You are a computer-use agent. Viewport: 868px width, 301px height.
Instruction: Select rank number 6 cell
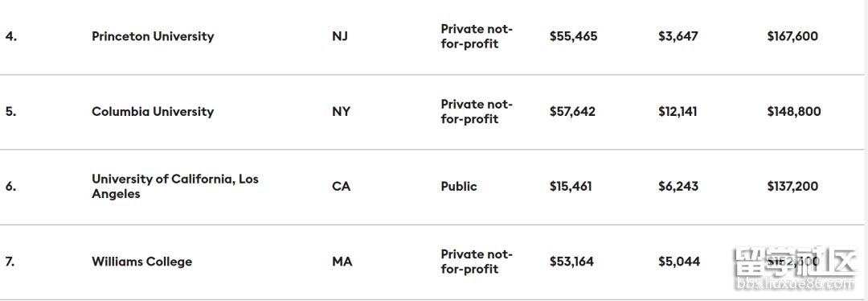pos(11,187)
